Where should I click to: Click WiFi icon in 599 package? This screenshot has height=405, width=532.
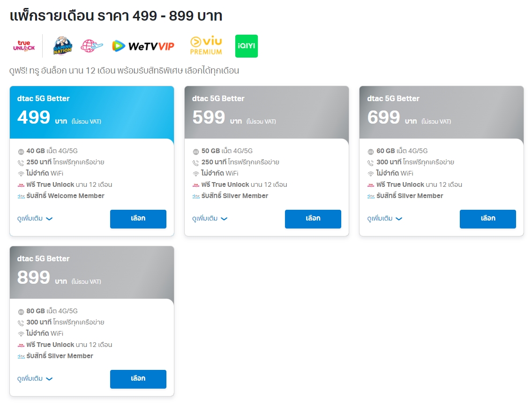(x=196, y=174)
